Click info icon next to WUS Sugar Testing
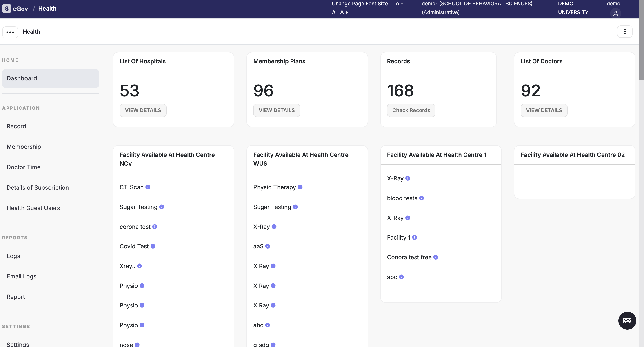Image resolution: width=644 pixels, height=347 pixels. [295, 207]
